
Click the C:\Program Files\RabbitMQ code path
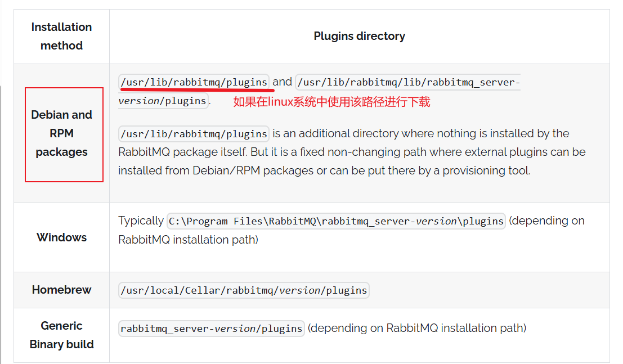tap(336, 221)
